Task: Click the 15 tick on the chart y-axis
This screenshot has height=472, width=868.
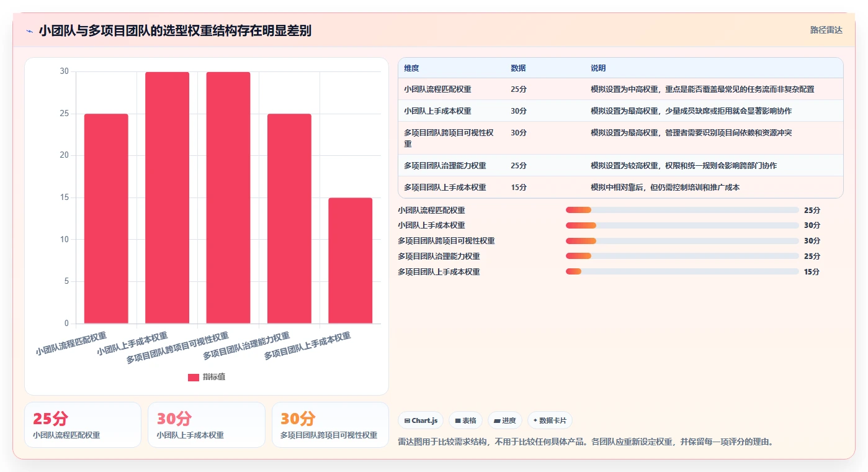Action: (x=64, y=197)
